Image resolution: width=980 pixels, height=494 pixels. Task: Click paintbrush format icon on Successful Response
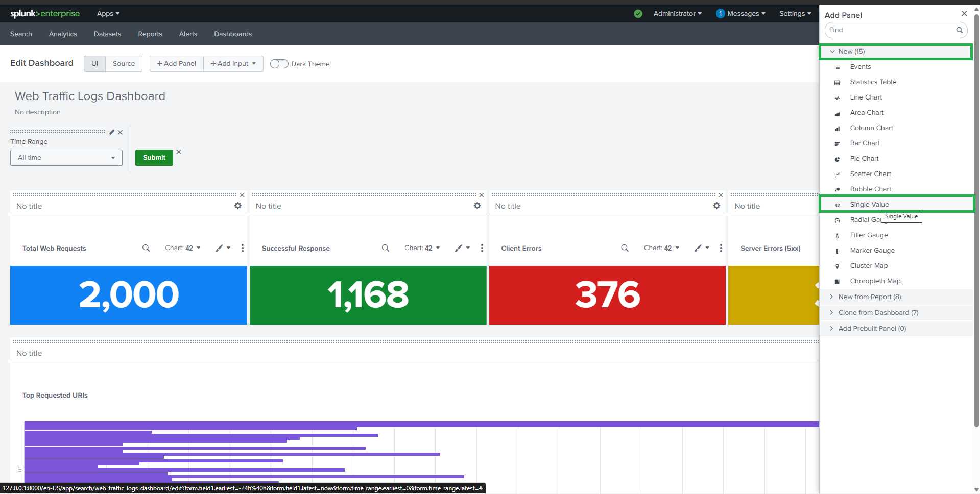[x=459, y=248]
